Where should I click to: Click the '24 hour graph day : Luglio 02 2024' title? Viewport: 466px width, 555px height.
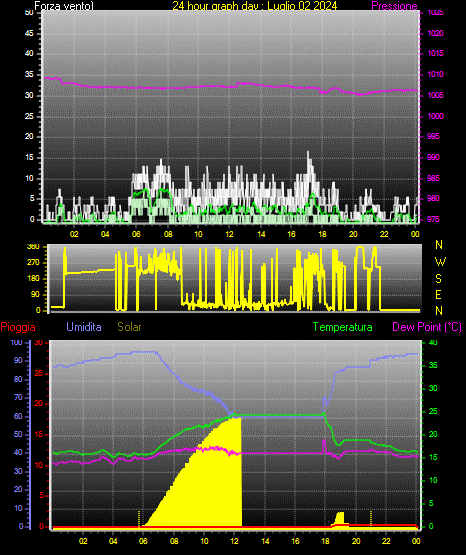point(255,6)
